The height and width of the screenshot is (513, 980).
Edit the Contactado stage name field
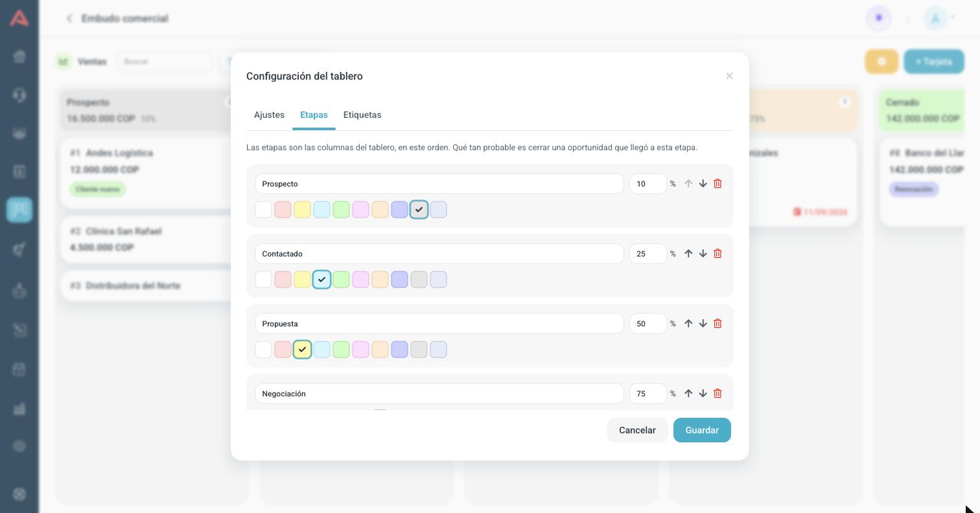click(439, 253)
